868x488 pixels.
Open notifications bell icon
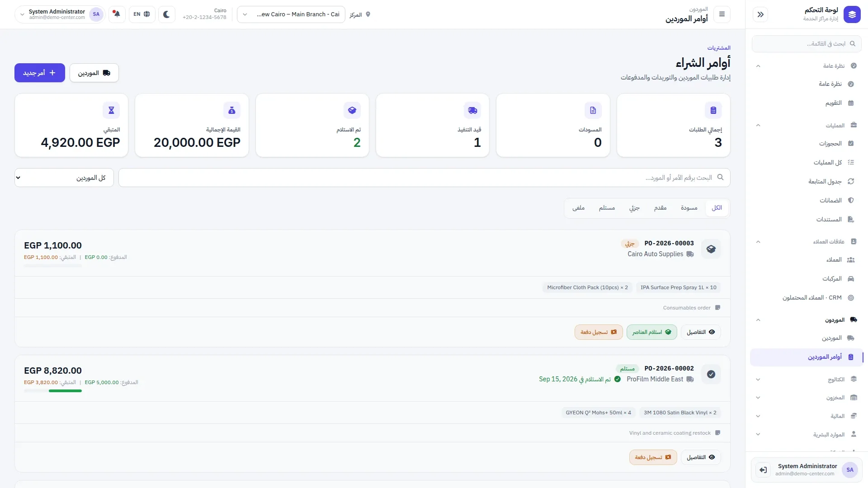[117, 14]
